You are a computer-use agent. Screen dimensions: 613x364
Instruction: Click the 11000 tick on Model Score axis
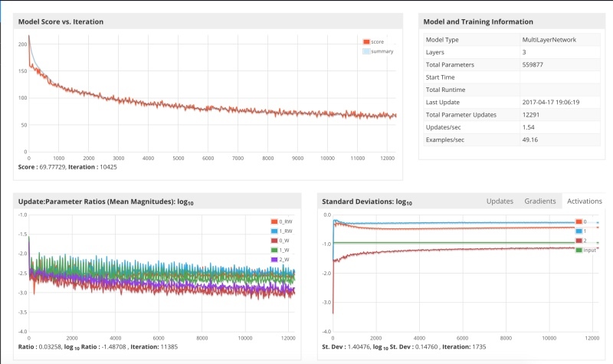(x=357, y=159)
